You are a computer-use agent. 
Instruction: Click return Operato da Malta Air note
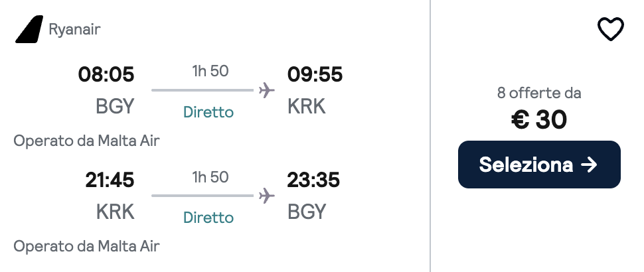click(x=87, y=246)
